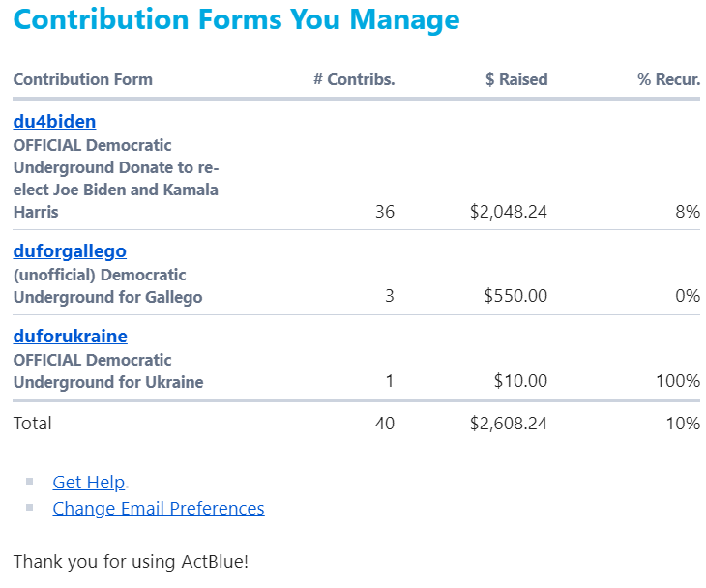The image size is (706, 588).
Task: Click the total raised $2,608.24 value
Action: click(x=509, y=424)
